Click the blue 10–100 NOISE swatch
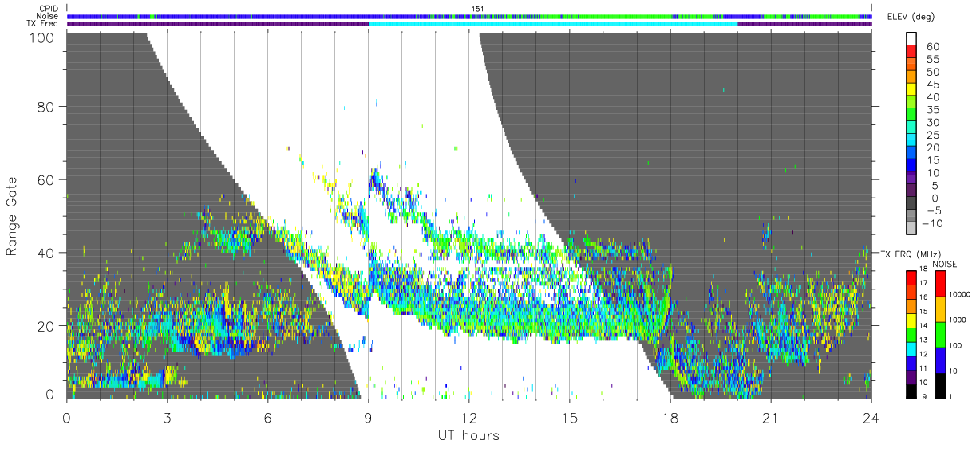This screenshot has width=980, height=452. [x=940, y=359]
